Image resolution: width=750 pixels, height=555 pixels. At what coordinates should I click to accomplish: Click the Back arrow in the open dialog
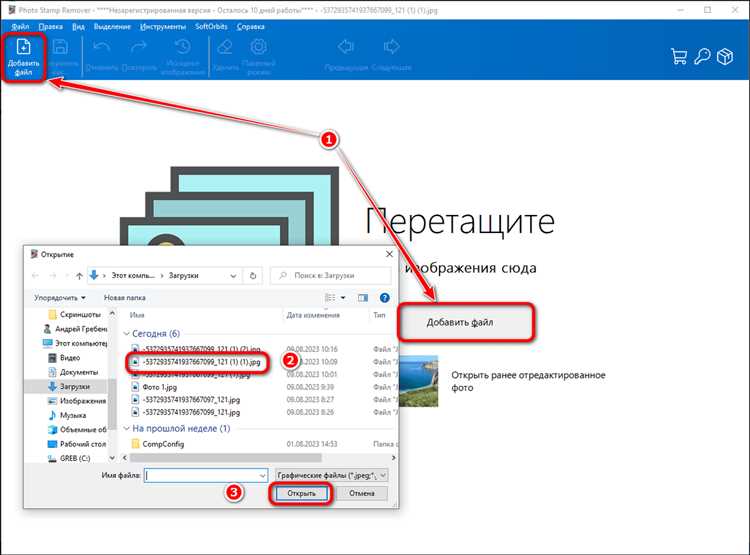coord(35,276)
